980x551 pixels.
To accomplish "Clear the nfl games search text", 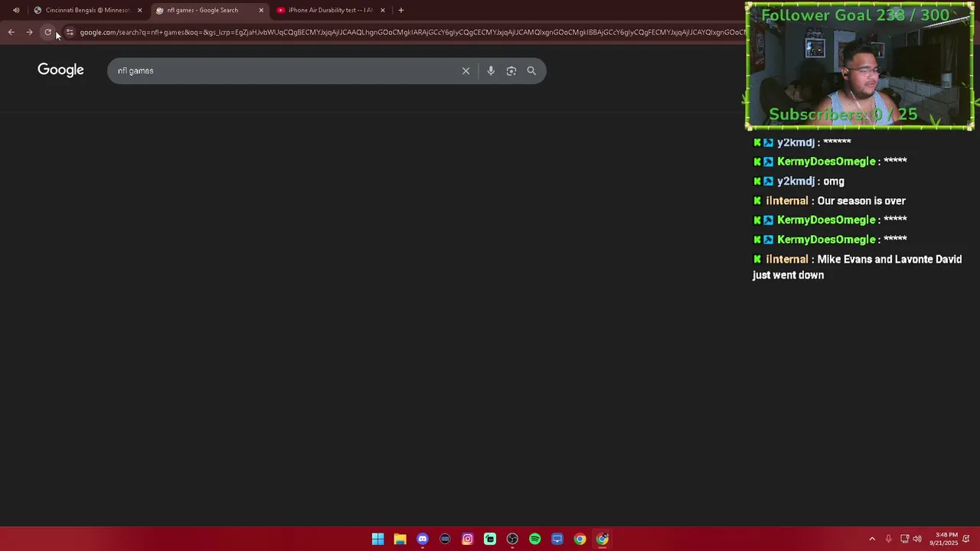I will (465, 70).
